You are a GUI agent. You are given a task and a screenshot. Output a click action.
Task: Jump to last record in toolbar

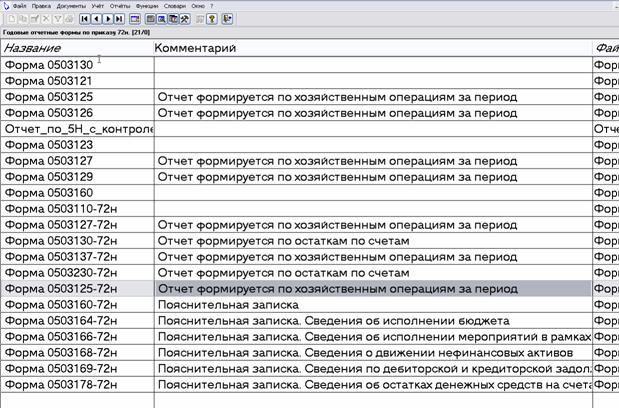coord(120,18)
